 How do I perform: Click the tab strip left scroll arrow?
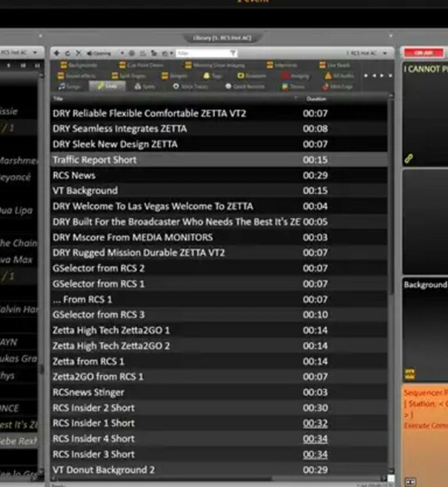[x=374, y=76]
